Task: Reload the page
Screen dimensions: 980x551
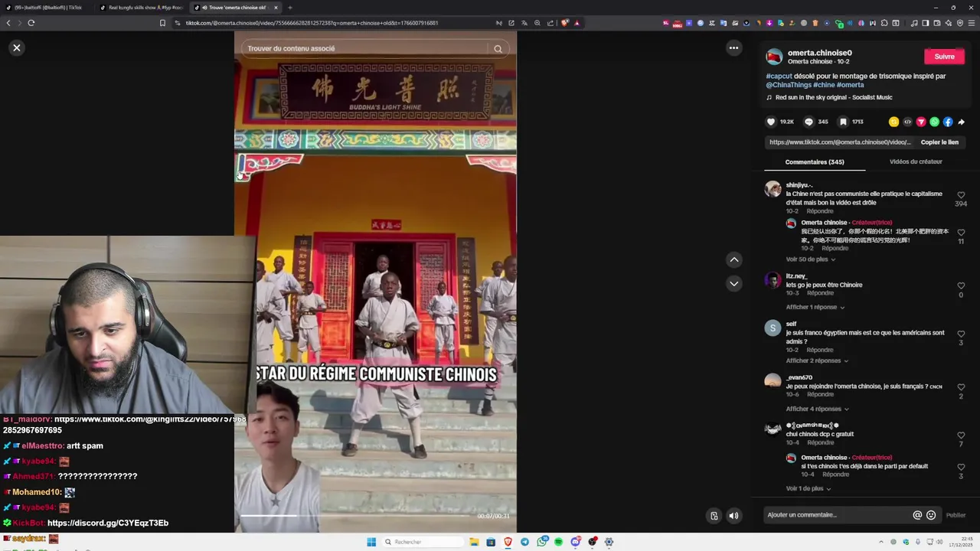Action: click(31, 23)
